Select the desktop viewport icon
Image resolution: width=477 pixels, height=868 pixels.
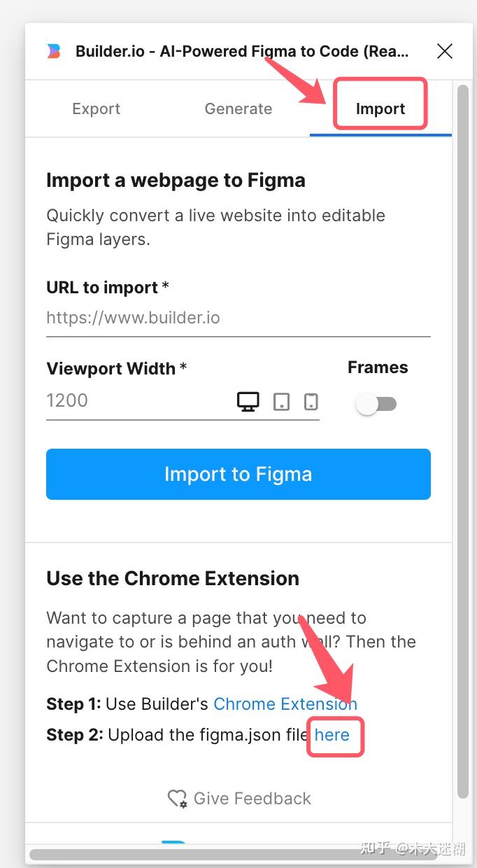tap(248, 401)
